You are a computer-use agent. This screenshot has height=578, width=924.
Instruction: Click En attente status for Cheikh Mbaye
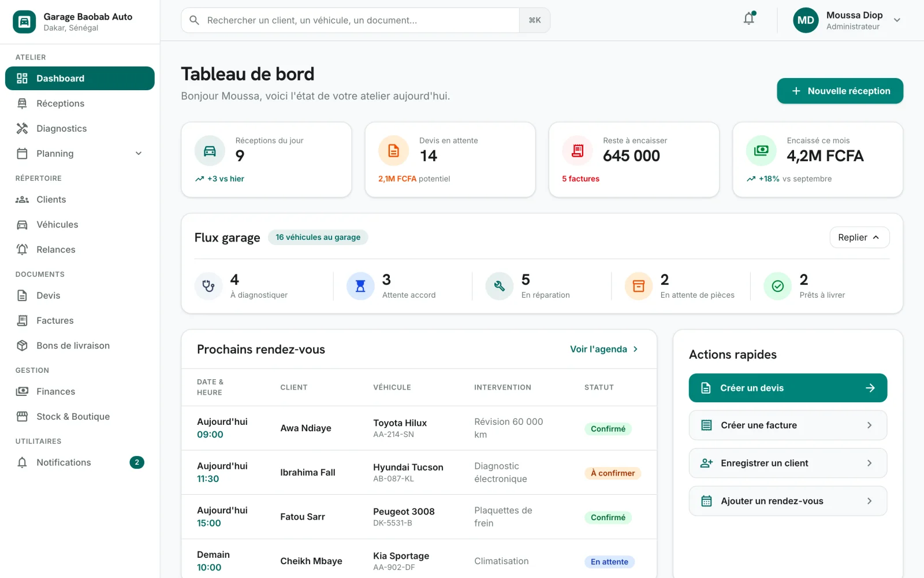tap(609, 562)
